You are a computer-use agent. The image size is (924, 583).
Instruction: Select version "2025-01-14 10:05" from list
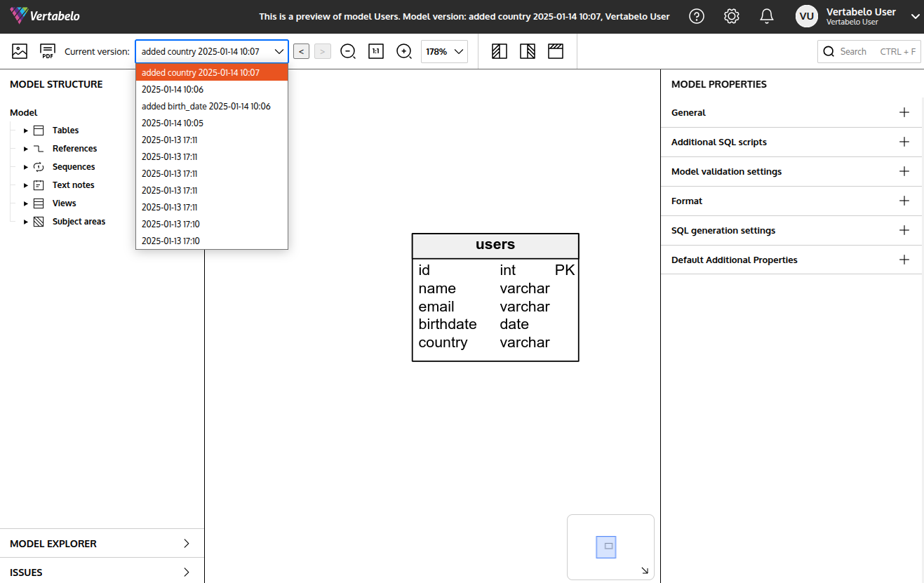tap(173, 123)
